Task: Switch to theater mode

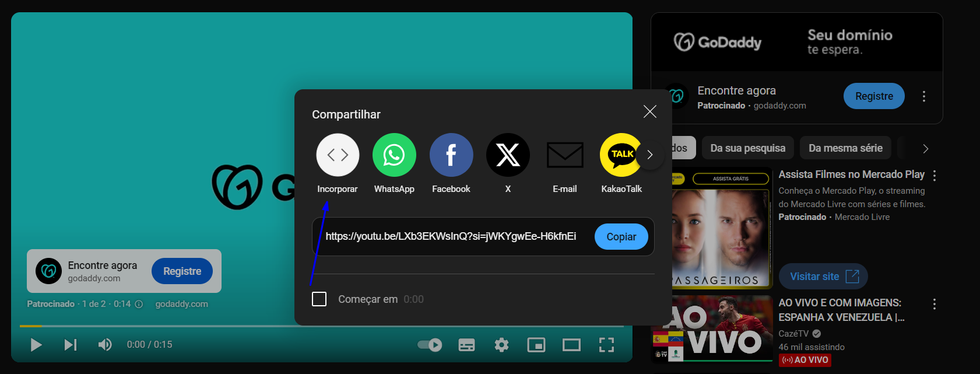Action: [571, 345]
